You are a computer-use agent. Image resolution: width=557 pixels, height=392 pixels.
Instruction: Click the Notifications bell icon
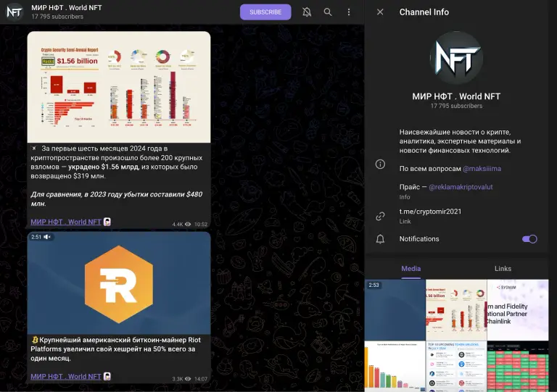point(380,238)
